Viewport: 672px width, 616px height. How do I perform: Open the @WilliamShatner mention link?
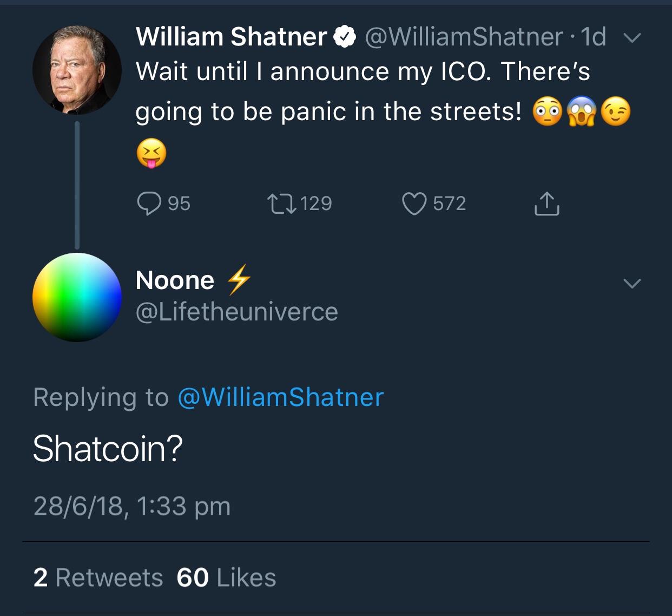[x=281, y=397]
